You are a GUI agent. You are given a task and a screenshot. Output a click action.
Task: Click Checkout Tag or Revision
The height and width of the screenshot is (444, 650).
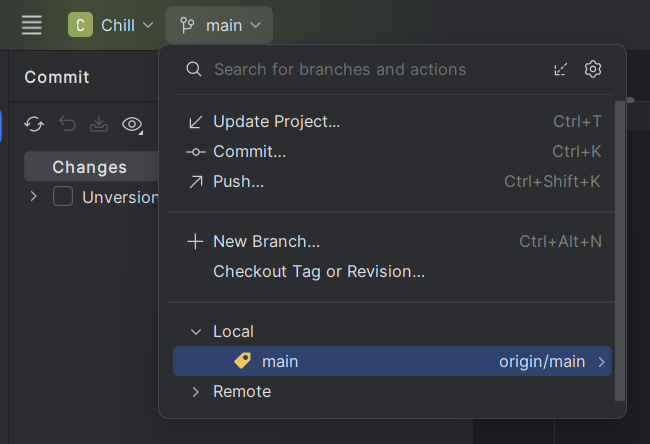click(318, 271)
